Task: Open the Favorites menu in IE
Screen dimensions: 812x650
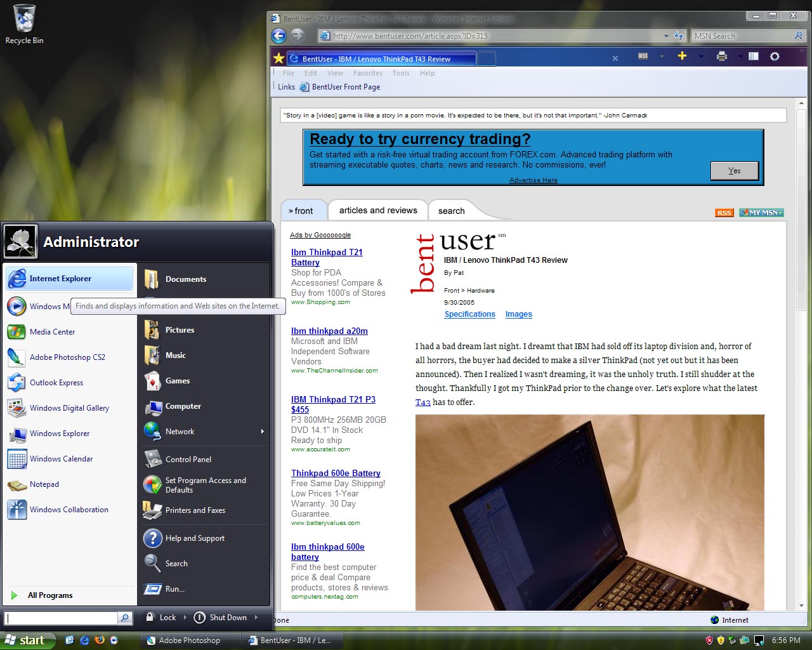Action: click(x=368, y=73)
